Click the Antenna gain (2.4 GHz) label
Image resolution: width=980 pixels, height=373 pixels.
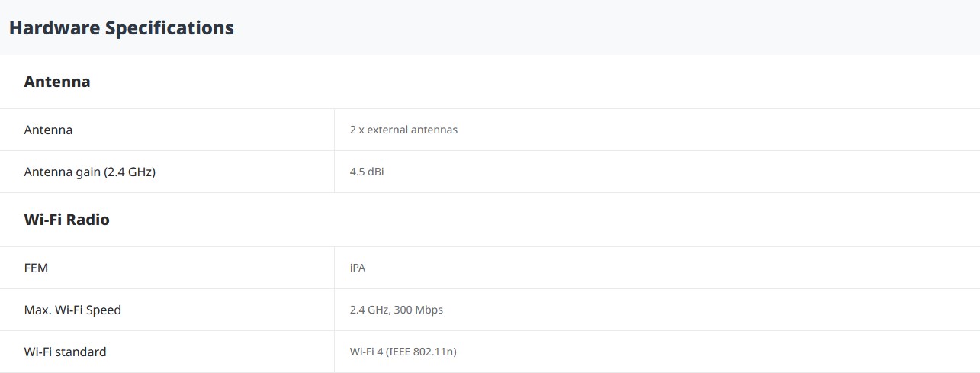[90, 172]
